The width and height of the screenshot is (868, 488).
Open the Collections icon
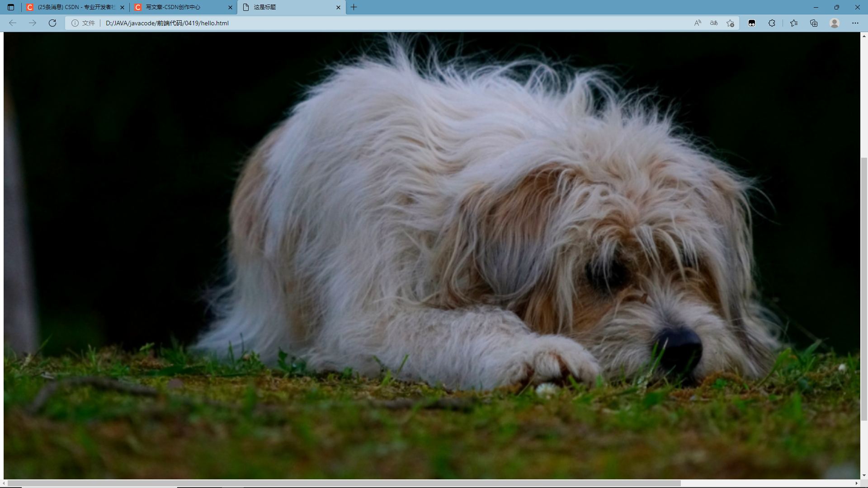814,23
